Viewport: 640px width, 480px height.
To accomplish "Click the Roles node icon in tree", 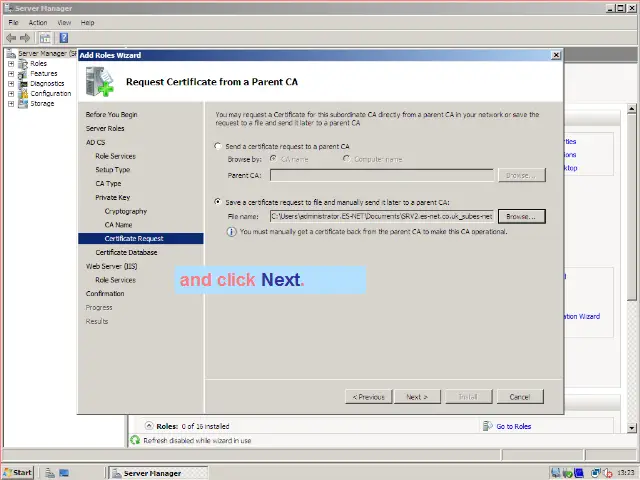I will coord(23,64).
